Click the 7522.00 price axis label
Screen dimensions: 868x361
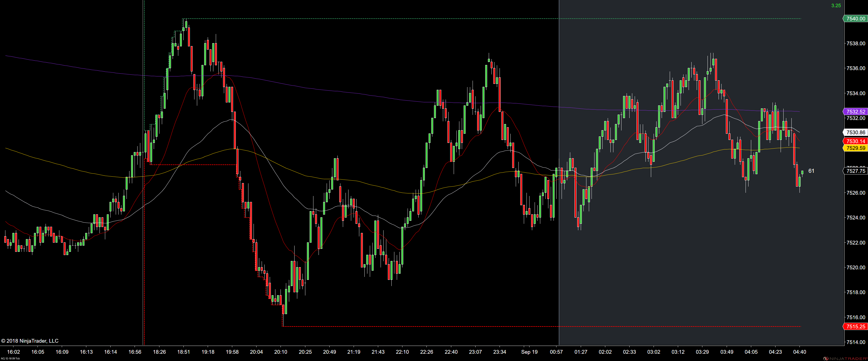tap(856, 243)
